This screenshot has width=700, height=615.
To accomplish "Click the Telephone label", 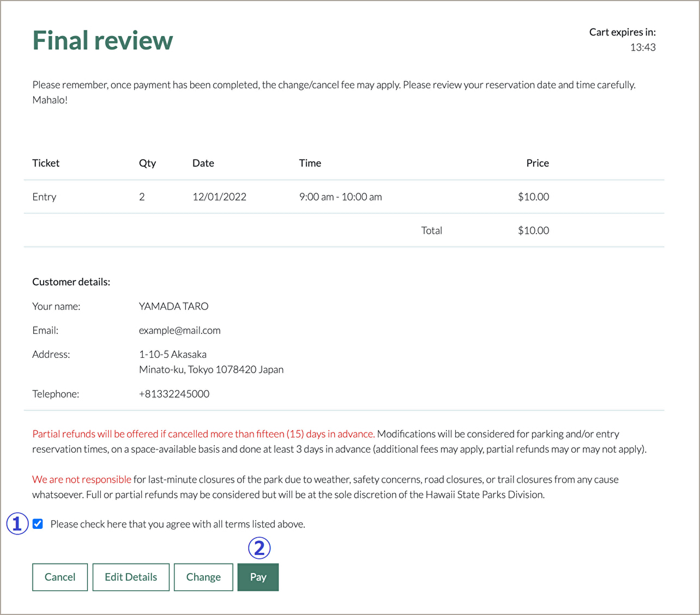I will tap(56, 394).
